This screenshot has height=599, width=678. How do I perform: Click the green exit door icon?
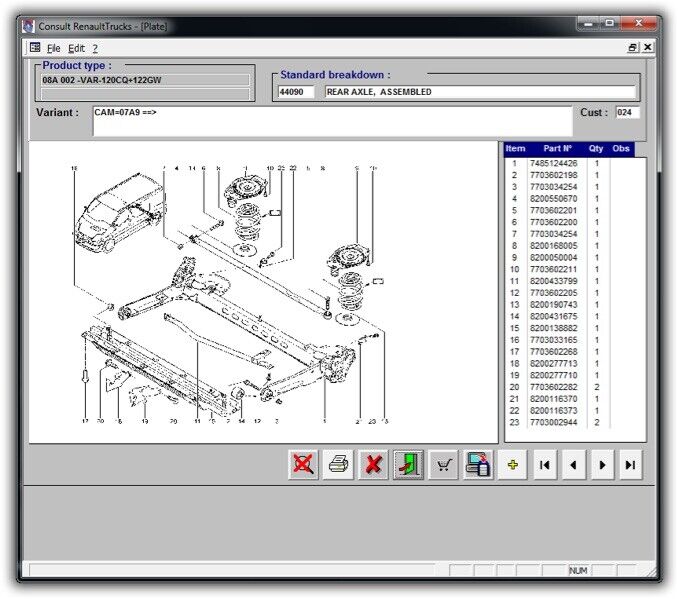(408, 465)
